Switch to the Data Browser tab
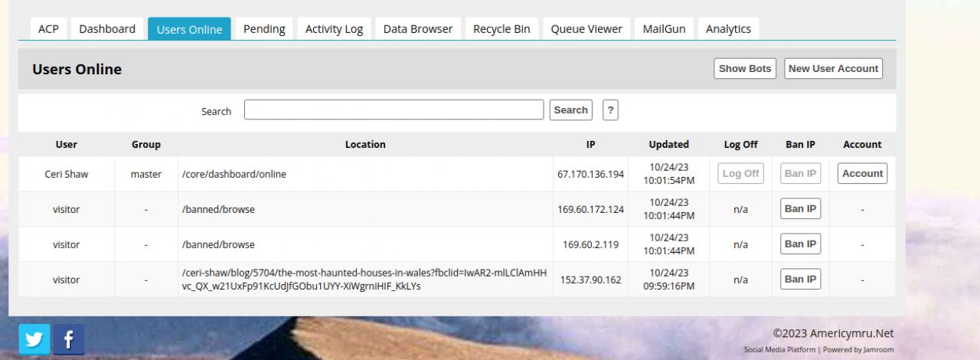Screen dimensions: 980x360 [x=418, y=29]
